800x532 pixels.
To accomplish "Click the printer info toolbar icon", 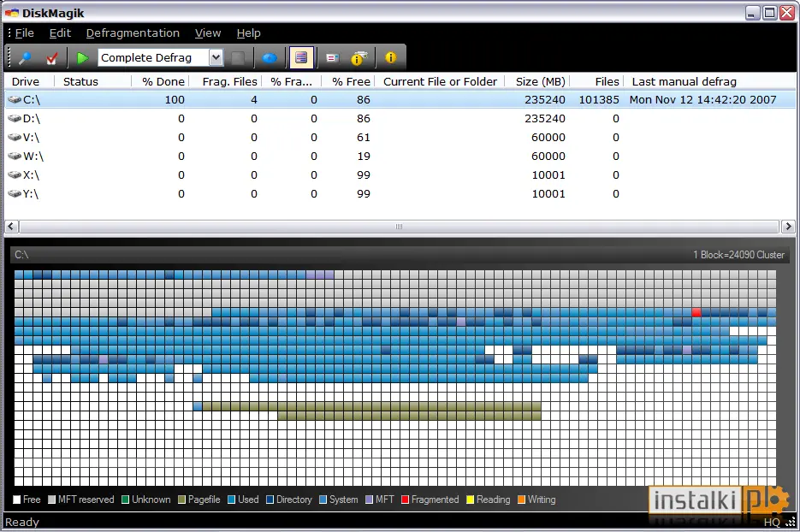I will point(359,57).
